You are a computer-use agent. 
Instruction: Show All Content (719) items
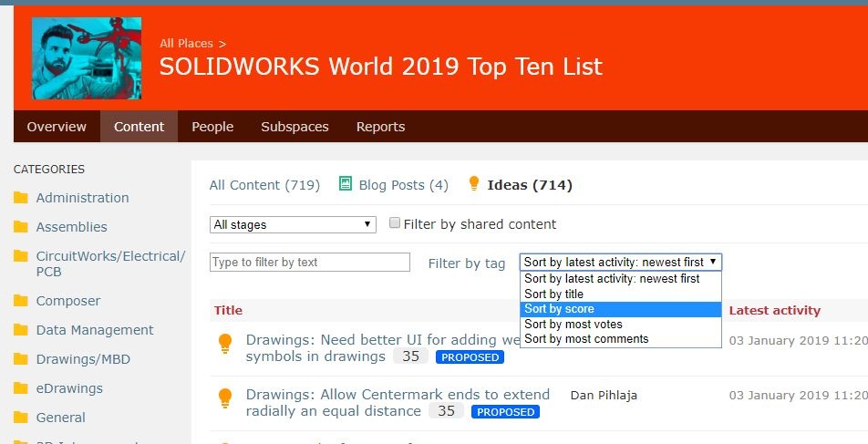click(x=264, y=185)
